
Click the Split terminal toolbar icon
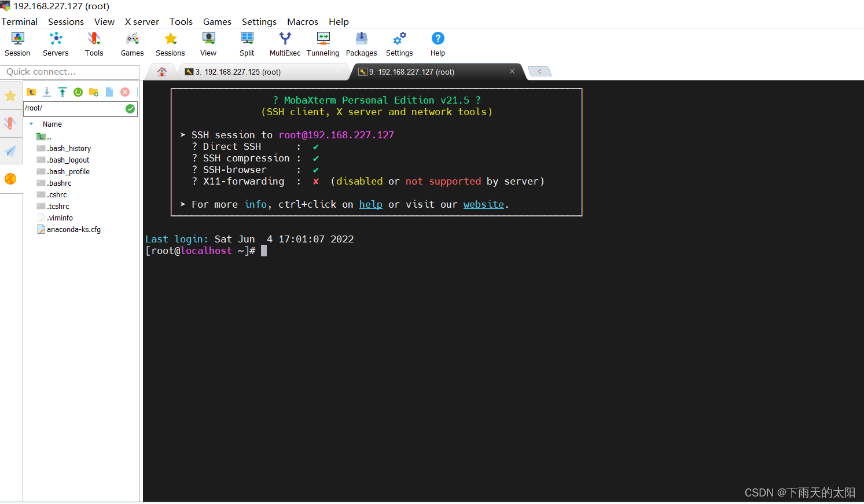[247, 44]
